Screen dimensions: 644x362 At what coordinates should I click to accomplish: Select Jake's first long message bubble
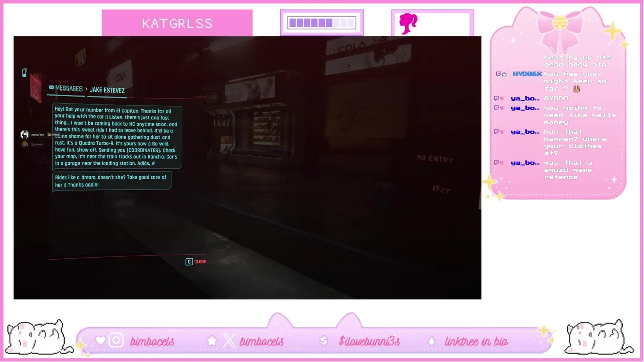[x=117, y=137]
